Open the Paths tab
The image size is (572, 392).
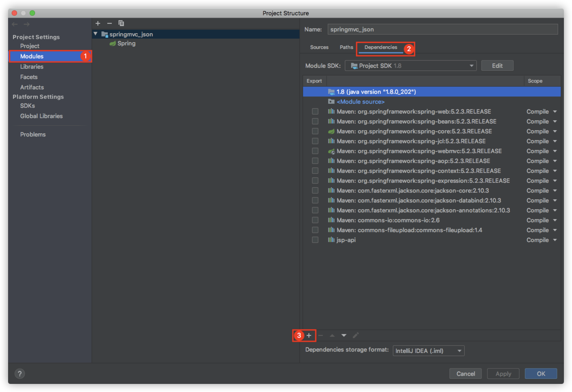pyautogui.click(x=346, y=47)
